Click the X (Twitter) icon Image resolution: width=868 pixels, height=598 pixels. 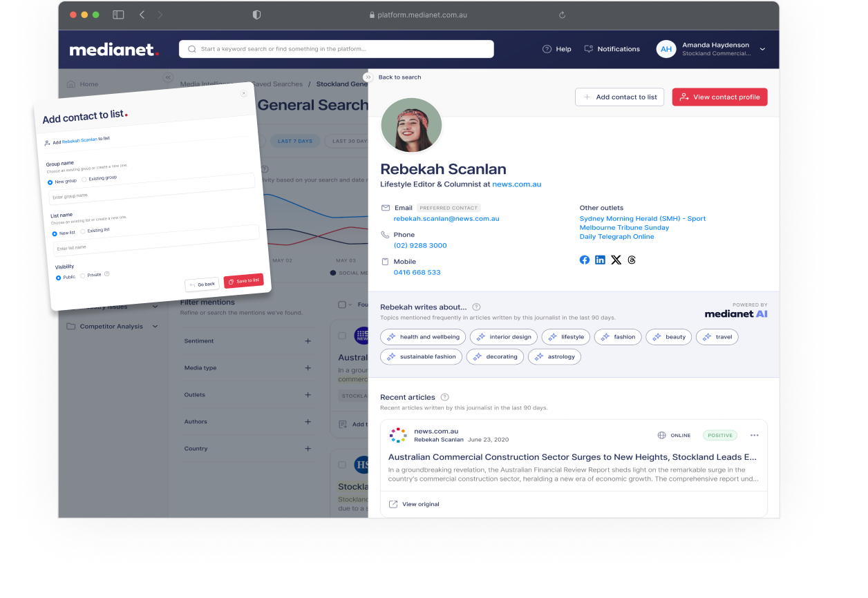[x=616, y=260]
